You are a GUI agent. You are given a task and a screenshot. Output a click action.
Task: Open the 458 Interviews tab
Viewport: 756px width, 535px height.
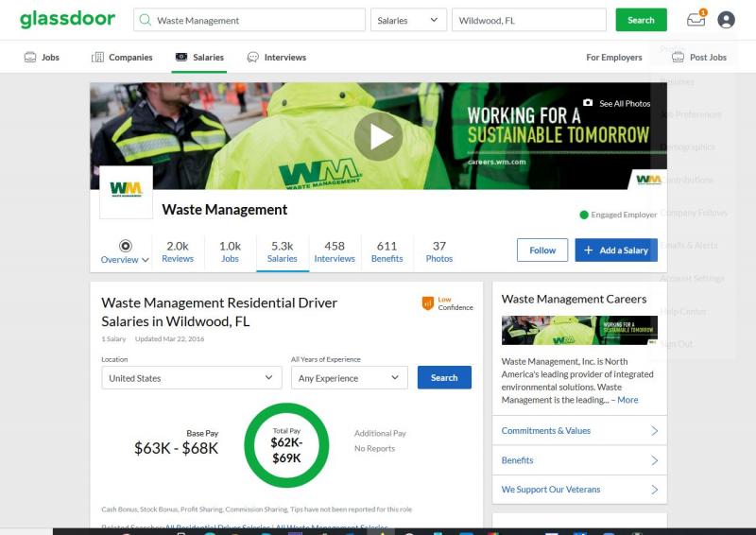pos(335,251)
